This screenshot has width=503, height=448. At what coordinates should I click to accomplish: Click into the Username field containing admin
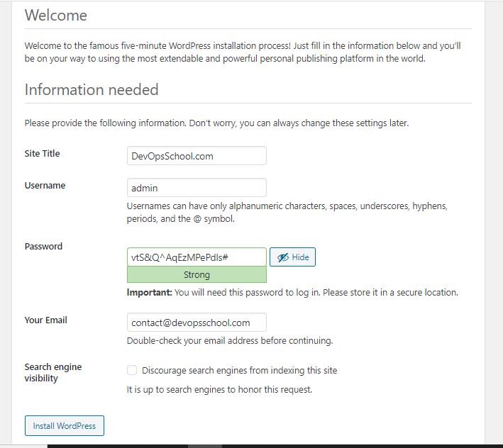coord(197,188)
